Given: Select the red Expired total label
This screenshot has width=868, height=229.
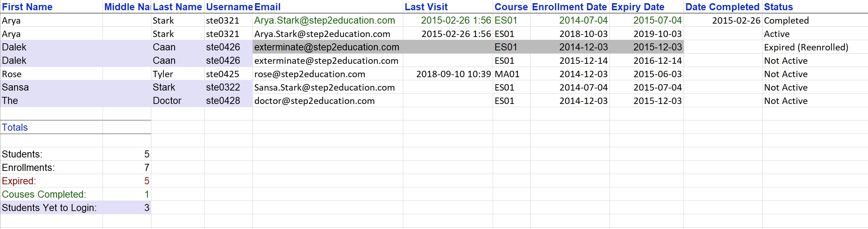Looking at the screenshot, I should 19,181.
